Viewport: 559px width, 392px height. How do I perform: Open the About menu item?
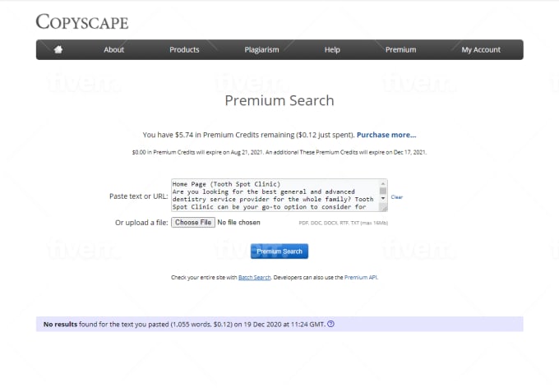coord(114,49)
